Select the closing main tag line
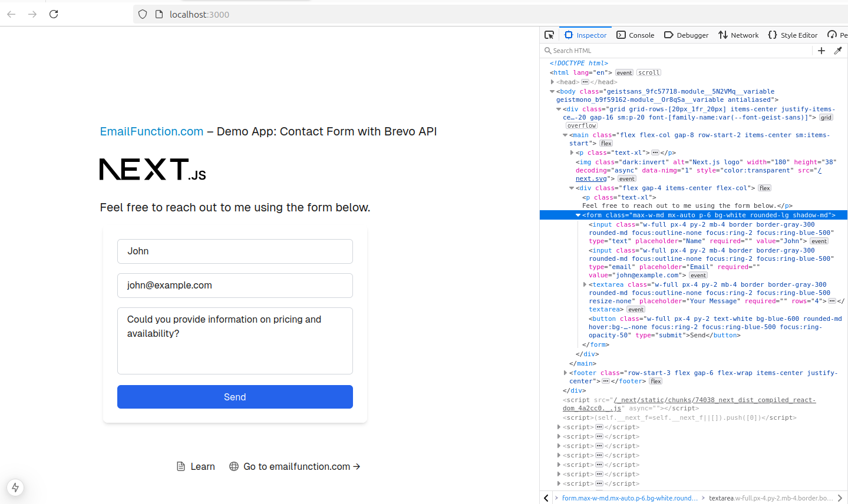The width and height of the screenshot is (848, 504). click(582, 363)
